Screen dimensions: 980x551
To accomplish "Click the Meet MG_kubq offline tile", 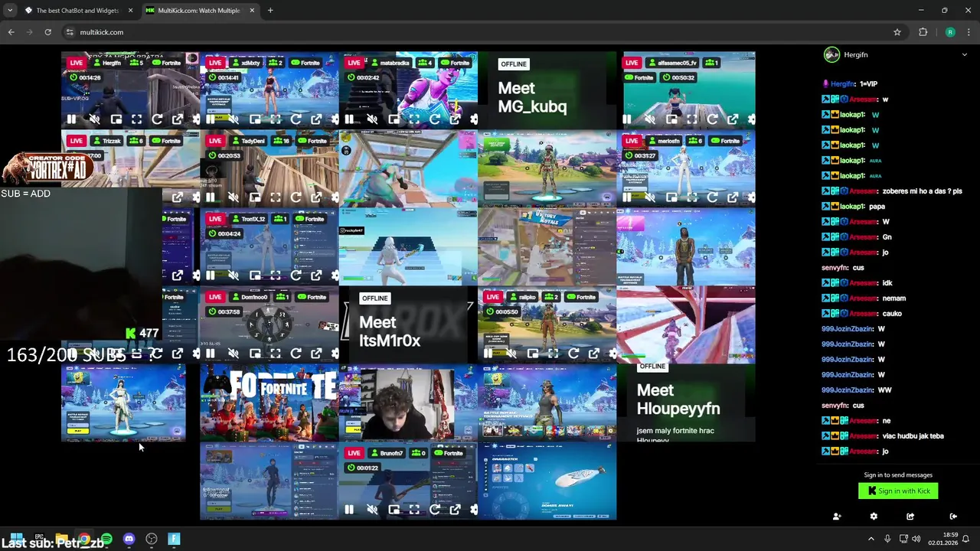I will coord(547,90).
